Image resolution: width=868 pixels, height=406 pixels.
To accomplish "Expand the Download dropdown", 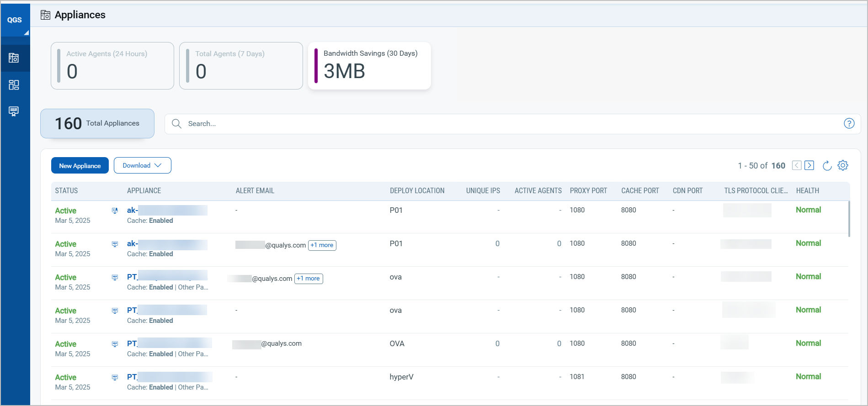I will tap(142, 165).
